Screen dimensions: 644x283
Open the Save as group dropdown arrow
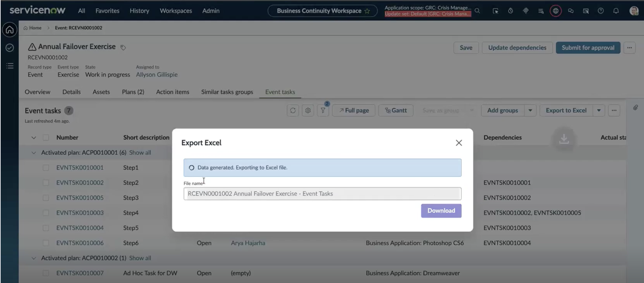point(472,110)
